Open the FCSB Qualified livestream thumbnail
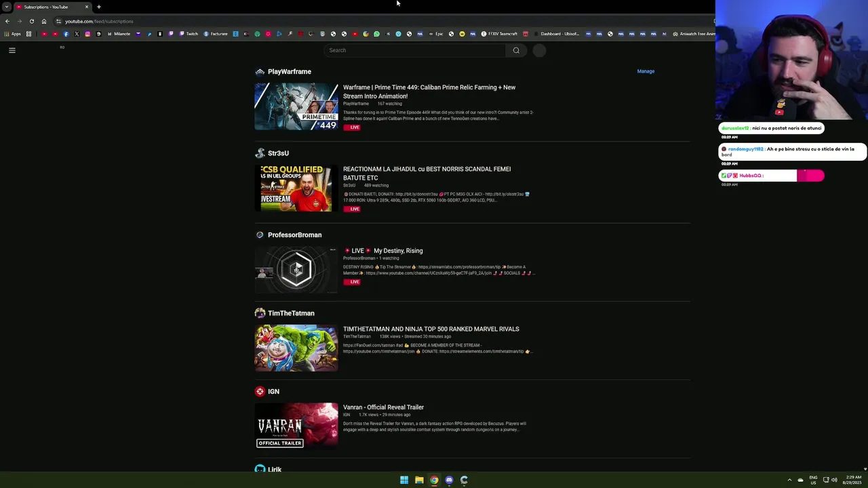 pos(296,188)
